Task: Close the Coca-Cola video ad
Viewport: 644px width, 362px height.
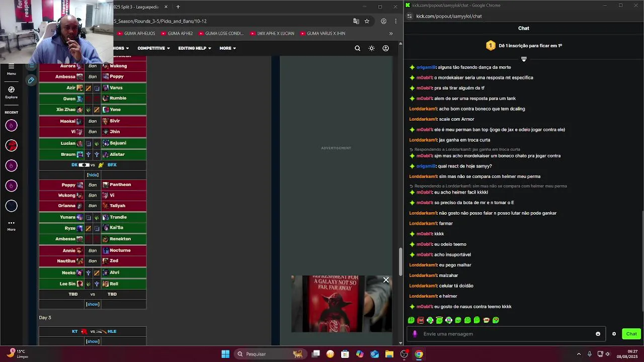Action: pyautogui.click(x=386, y=280)
